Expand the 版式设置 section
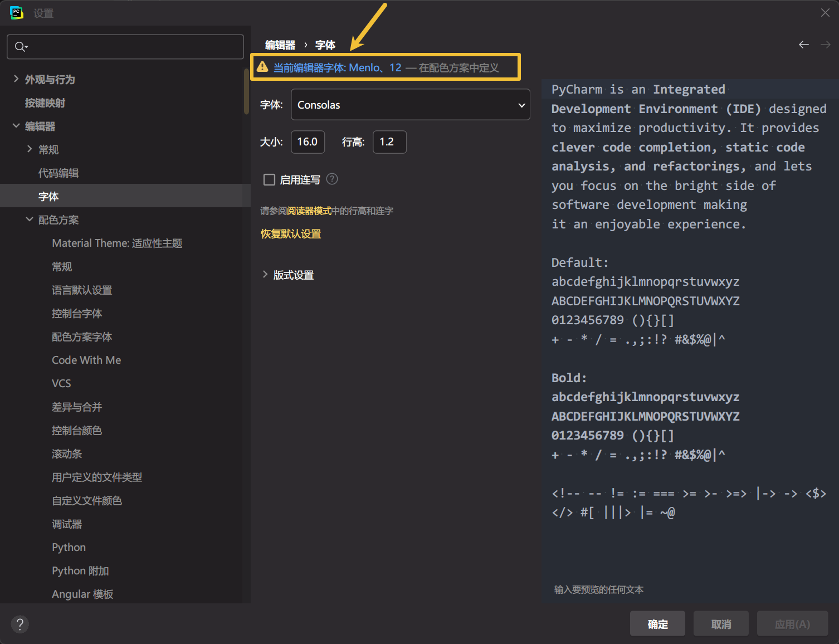The image size is (839, 644). coord(265,275)
